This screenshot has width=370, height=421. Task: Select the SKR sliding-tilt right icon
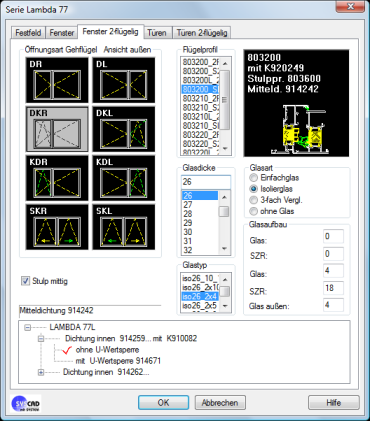[57, 227]
